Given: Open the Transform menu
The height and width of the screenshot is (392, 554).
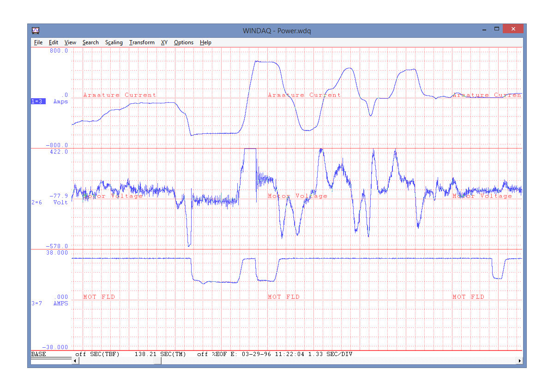Looking at the screenshot, I should [x=142, y=42].
